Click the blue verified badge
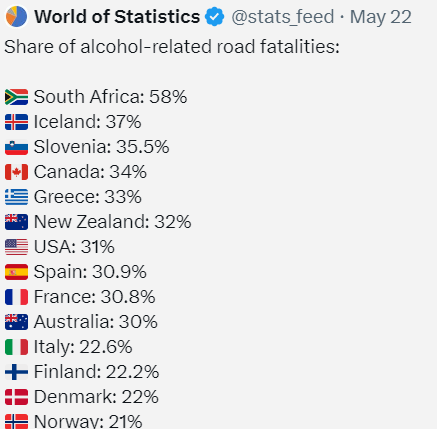Image resolution: width=437 pixels, height=429 pixels. coord(214,17)
